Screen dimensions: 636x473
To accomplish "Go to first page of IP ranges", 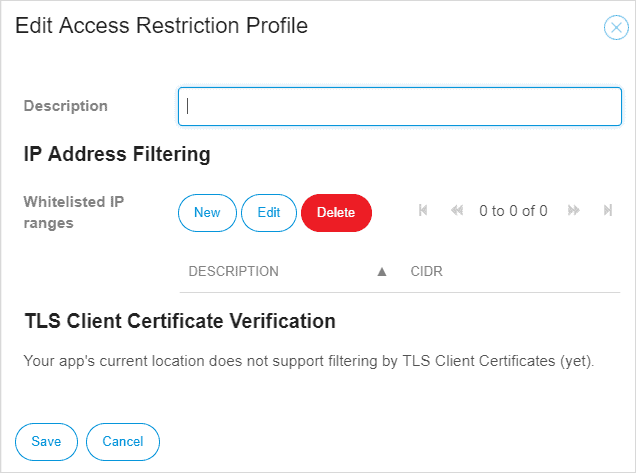I will (423, 211).
